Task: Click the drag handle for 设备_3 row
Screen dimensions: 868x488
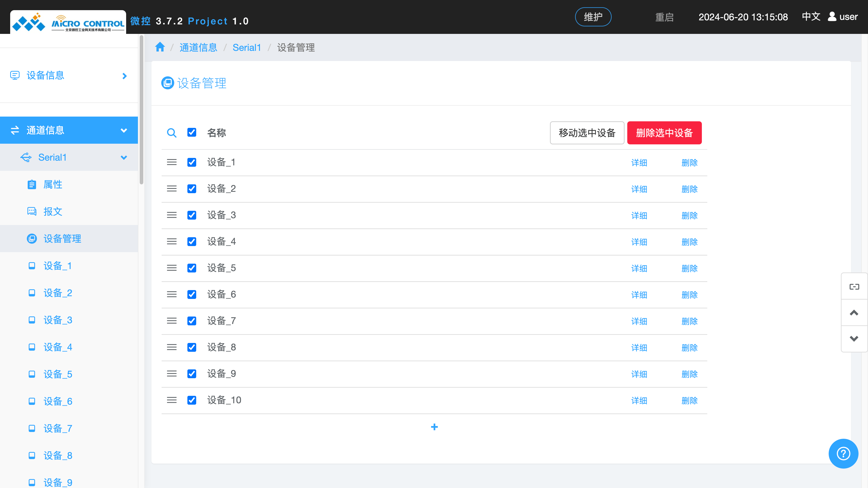Action: tap(172, 215)
